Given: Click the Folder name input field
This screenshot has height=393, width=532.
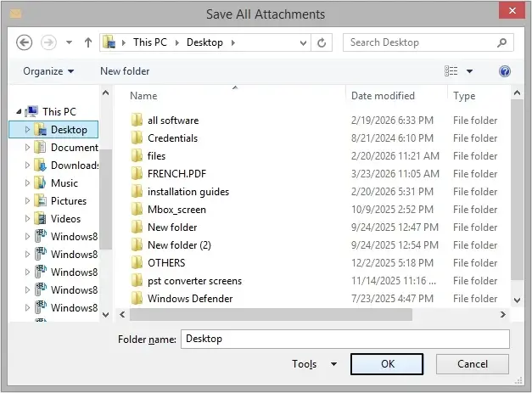Looking at the screenshot, I should click(345, 339).
